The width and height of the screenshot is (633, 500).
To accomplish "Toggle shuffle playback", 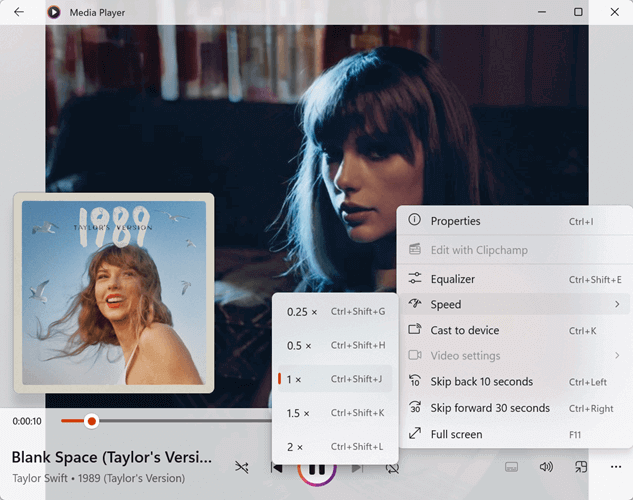I will [242, 467].
